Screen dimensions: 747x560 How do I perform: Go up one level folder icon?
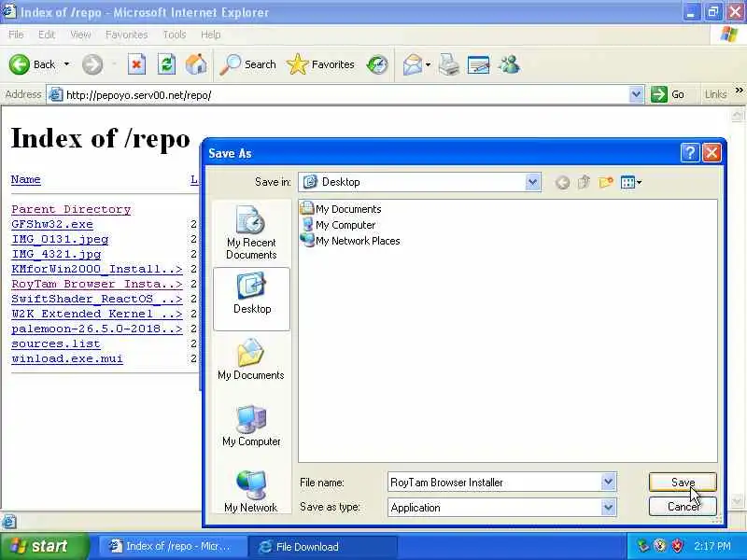[584, 182]
